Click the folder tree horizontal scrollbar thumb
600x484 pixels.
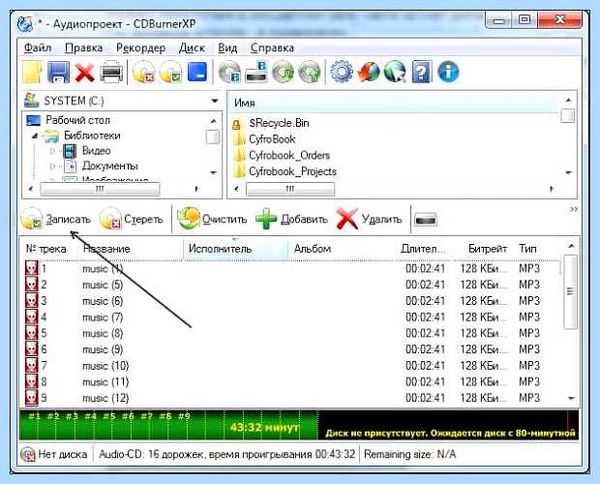point(100,189)
